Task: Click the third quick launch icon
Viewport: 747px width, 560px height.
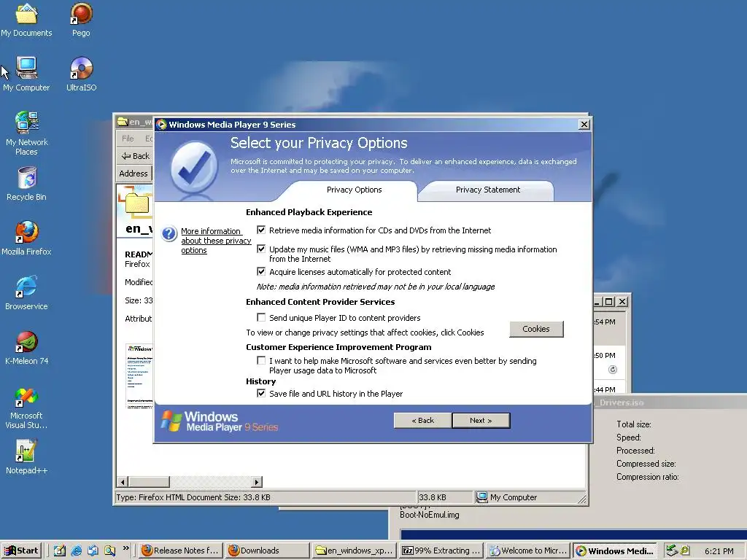Action: click(93, 551)
